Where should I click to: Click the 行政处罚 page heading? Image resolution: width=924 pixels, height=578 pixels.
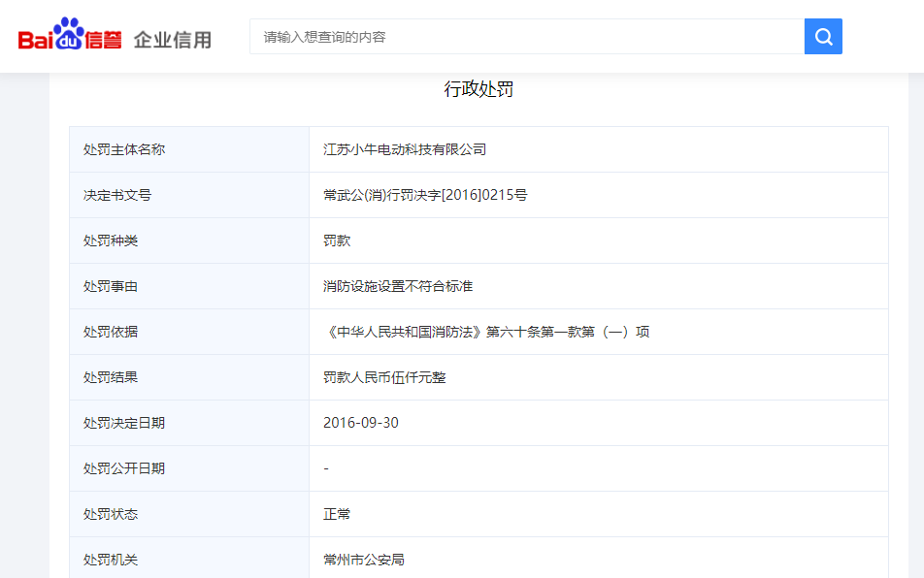pyautogui.click(x=478, y=89)
